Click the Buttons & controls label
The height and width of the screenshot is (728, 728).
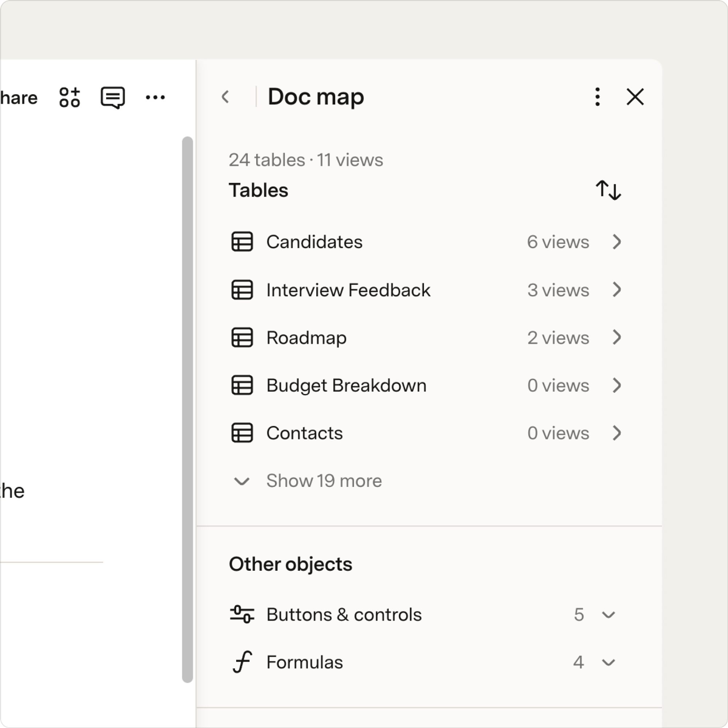click(344, 614)
